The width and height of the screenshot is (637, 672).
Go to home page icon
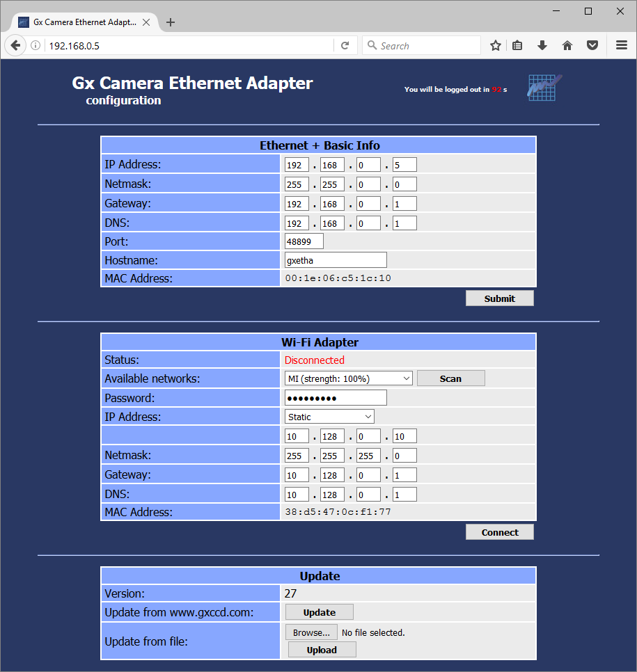567,45
